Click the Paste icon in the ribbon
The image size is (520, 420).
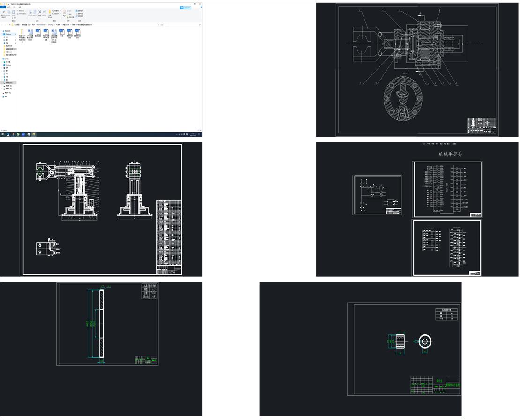[14, 13]
